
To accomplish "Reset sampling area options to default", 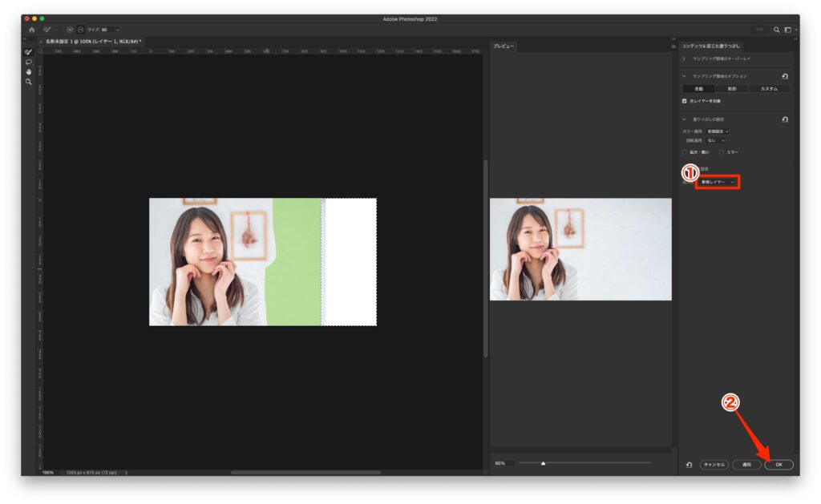I will pos(784,76).
